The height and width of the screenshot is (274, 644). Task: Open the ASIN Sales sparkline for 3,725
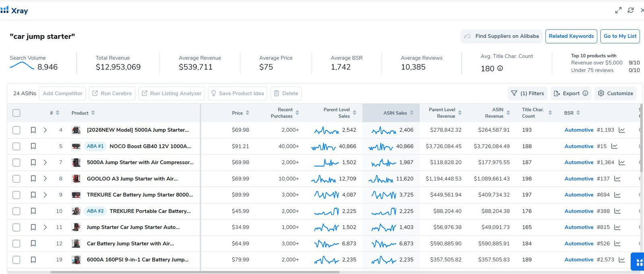pyautogui.click(x=384, y=195)
